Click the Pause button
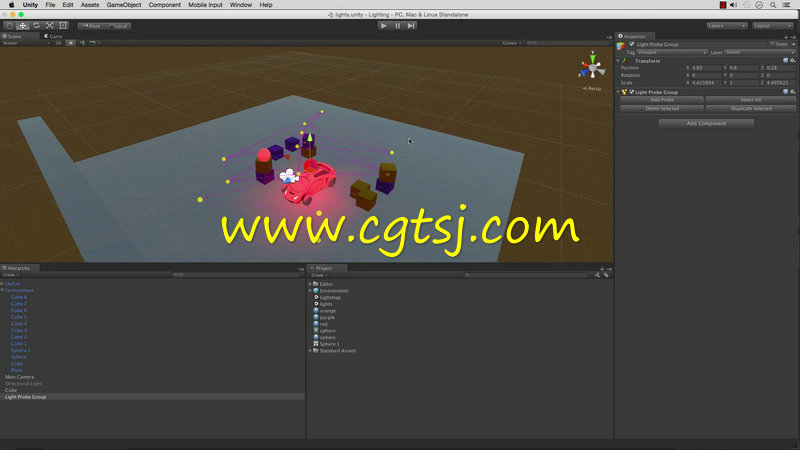This screenshot has height=450, width=800. pos(397,26)
